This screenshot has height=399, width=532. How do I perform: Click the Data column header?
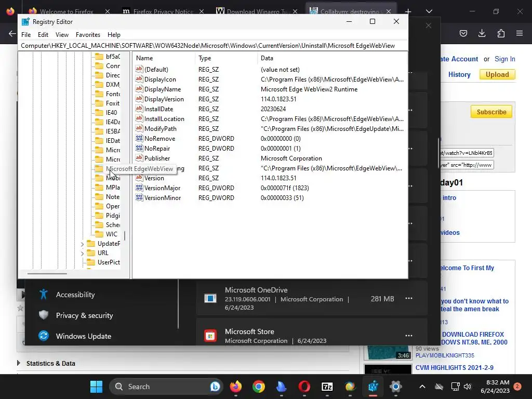tap(267, 58)
